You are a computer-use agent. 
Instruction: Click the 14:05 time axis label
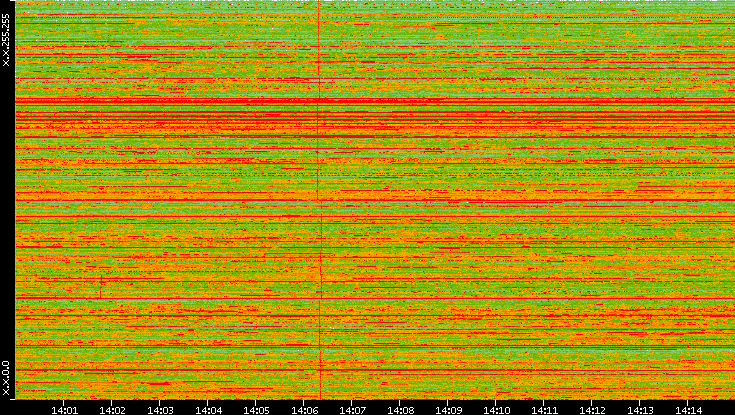(x=256, y=411)
